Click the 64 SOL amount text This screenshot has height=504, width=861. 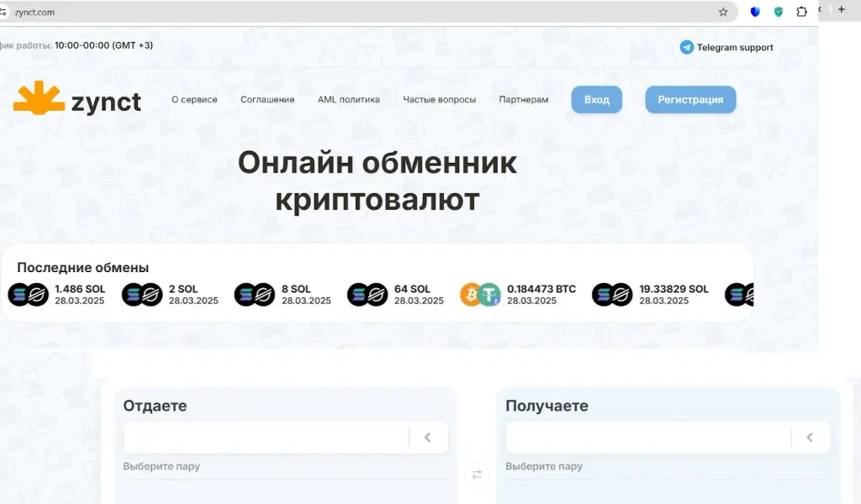click(x=412, y=289)
